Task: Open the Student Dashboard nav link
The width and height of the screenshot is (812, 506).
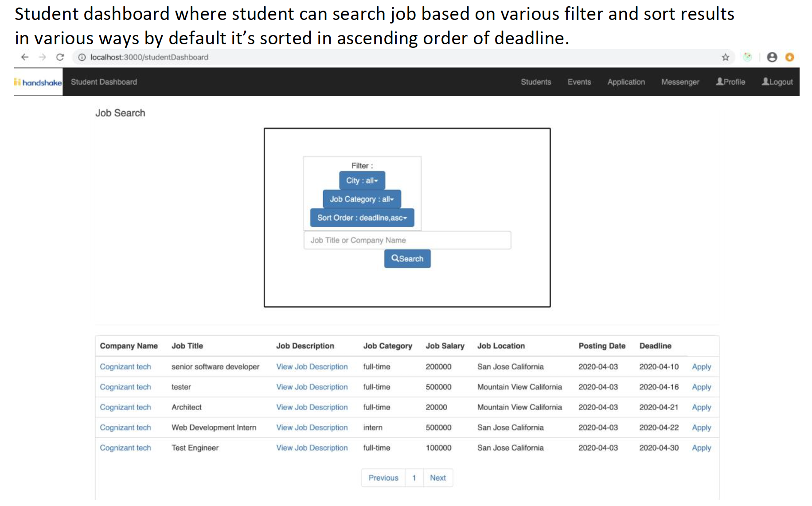Action: [x=104, y=82]
